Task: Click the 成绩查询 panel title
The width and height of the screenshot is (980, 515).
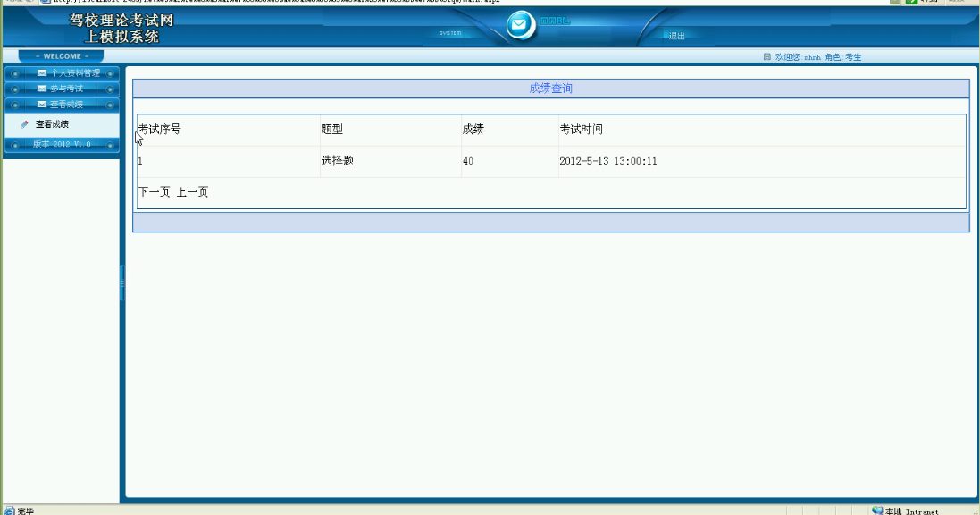Action: 550,89
